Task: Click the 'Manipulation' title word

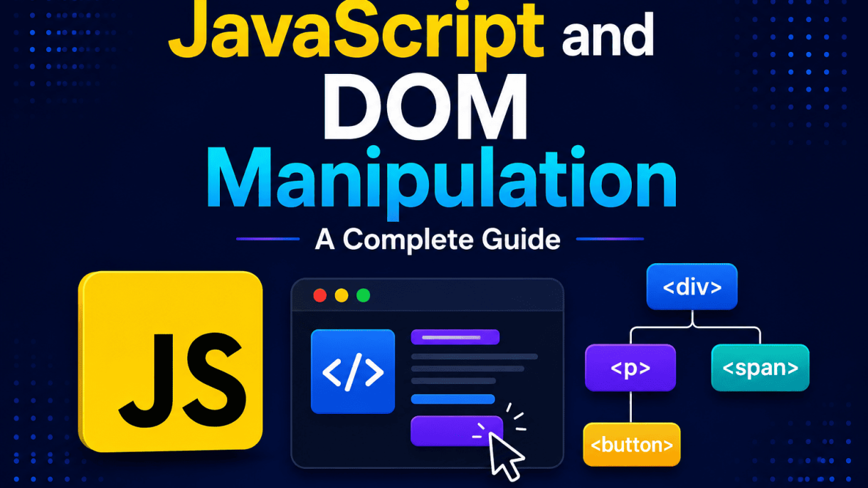Action: pos(441,184)
